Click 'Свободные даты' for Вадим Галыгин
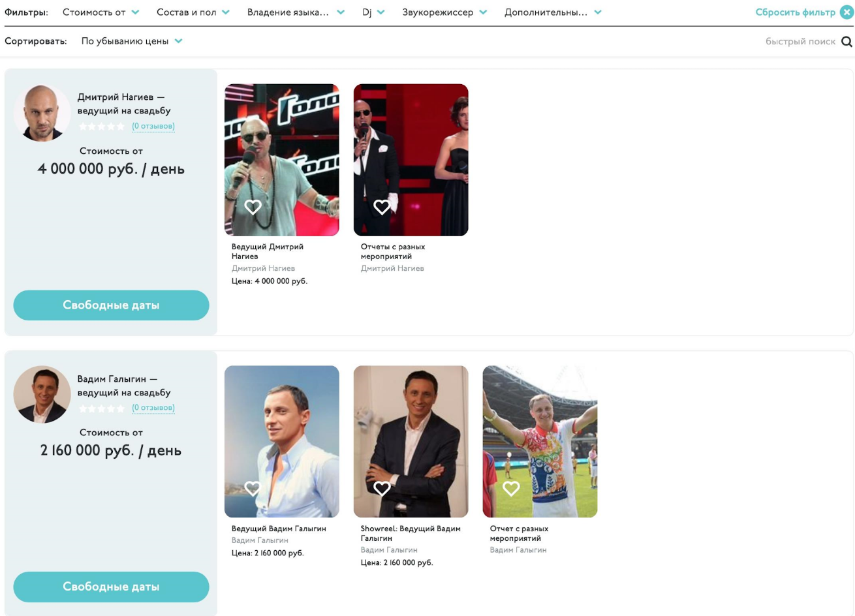 [x=111, y=587]
